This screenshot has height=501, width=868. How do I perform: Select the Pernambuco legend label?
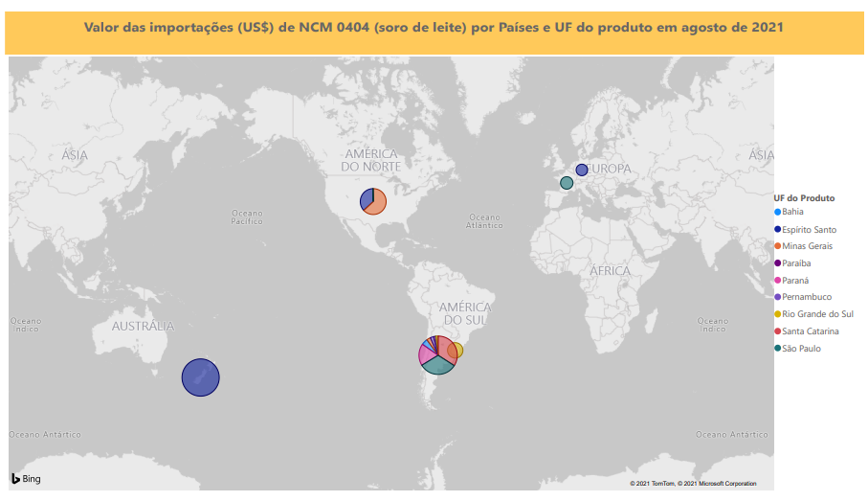tap(807, 297)
